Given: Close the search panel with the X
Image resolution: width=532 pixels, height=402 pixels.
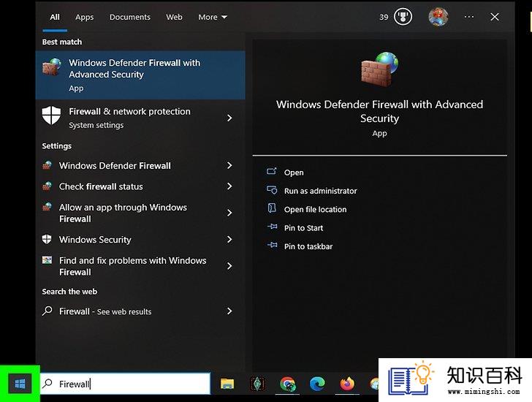Looking at the screenshot, I should point(495,17).
